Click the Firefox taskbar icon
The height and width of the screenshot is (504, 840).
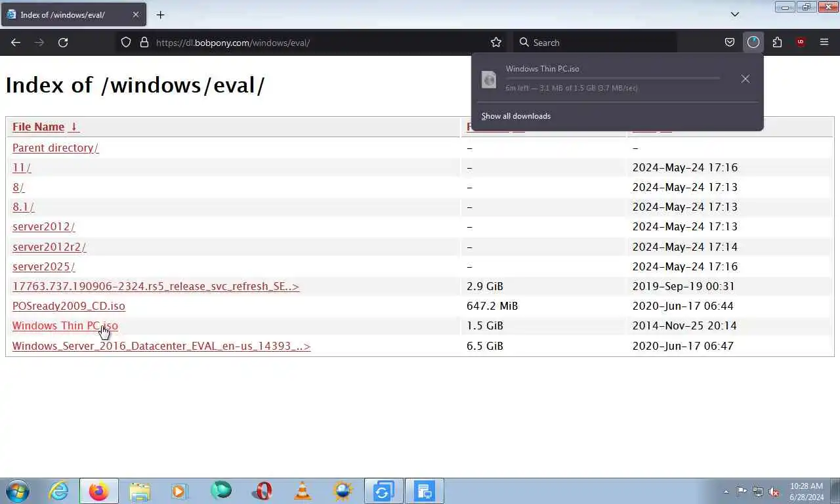[x=99, y=491]
